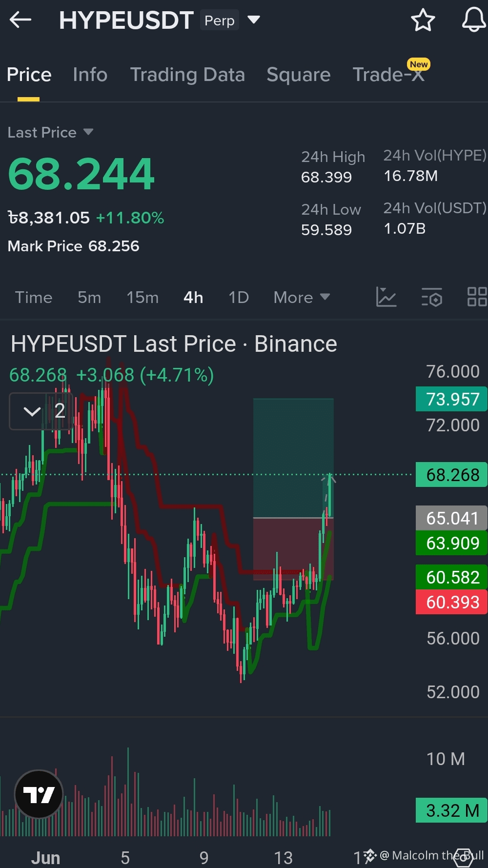Tap the chart title HYPEUSDT Last Price · Binance

pyautogui.click(x=174, y=344)
